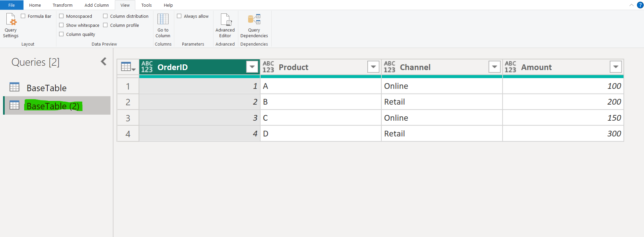Switch to the Transform ribbon tab

click(x=62, y=5)
